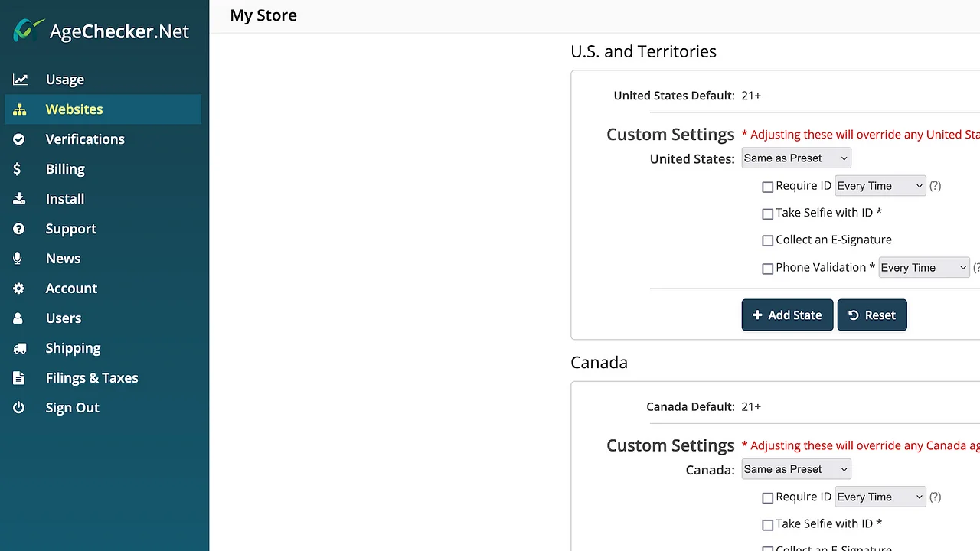980x551 pixels.
Task: Click the Shipping truck icon
Action: click(x=19, y=347)
